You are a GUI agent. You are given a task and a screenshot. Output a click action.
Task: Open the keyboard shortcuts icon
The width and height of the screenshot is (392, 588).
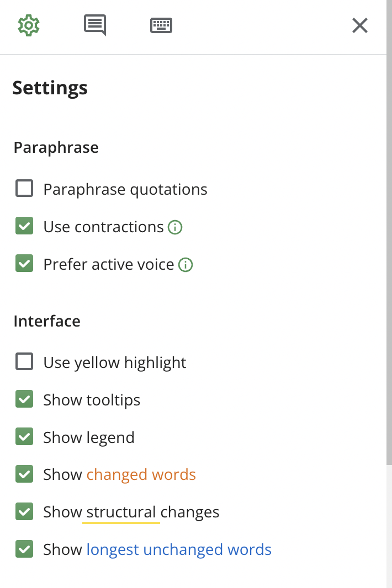(x=161, y=25)
